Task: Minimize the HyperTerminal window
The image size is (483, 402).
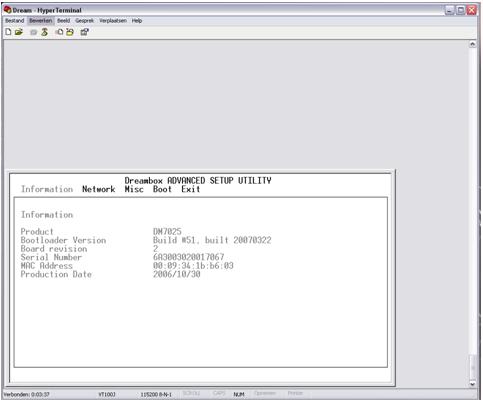Action: (x=450, y=10)
